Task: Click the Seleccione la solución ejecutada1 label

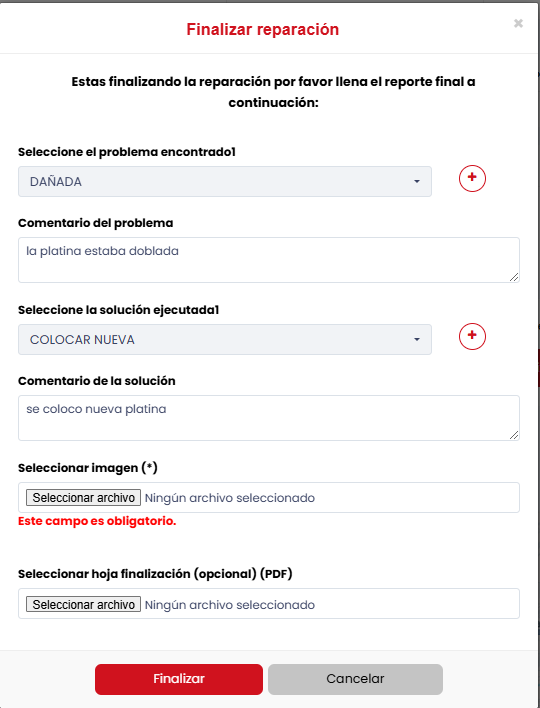Action: coord(118,310)
